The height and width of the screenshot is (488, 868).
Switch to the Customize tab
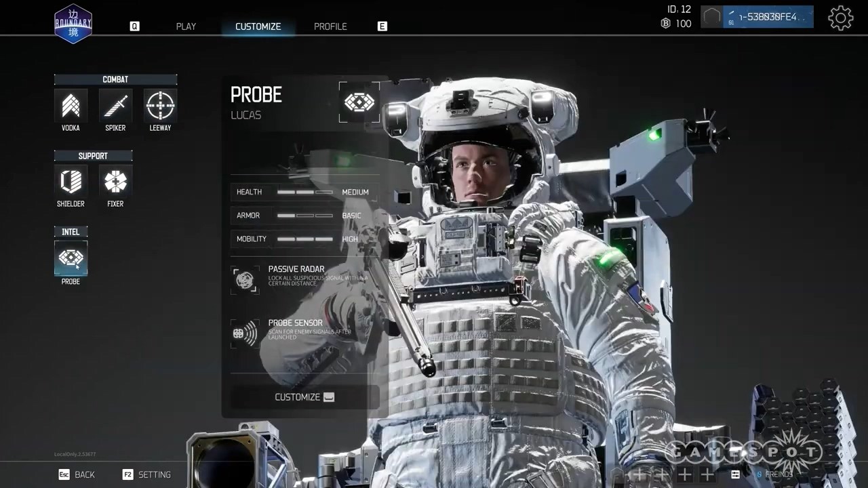click(258, 26)
